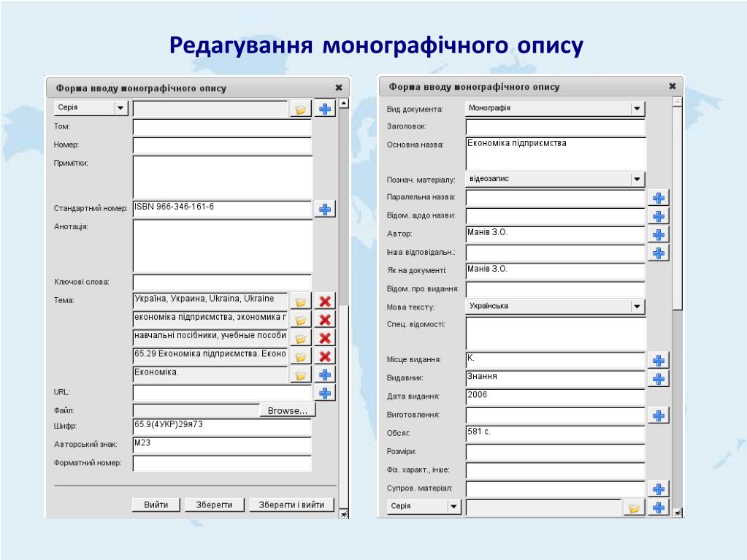Open folder for 'навчальні посібники' theme row
This screenshot has height=560, width=747.
point(301,338)
